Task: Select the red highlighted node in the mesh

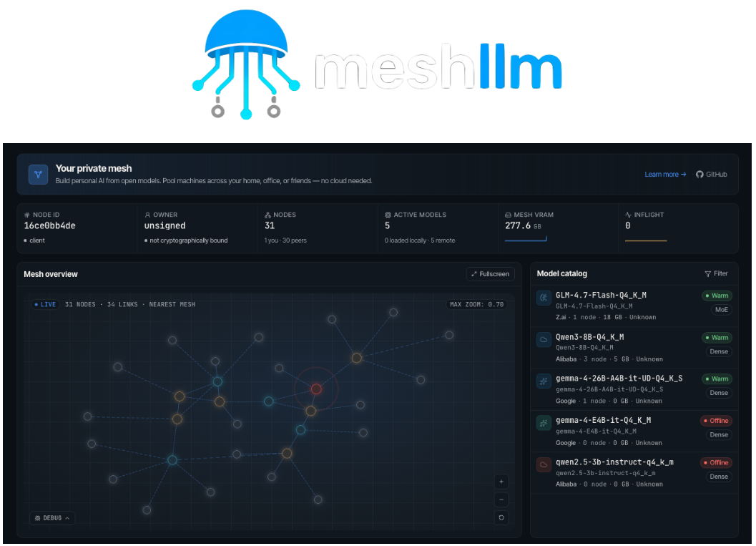Action: click(316, 389)
